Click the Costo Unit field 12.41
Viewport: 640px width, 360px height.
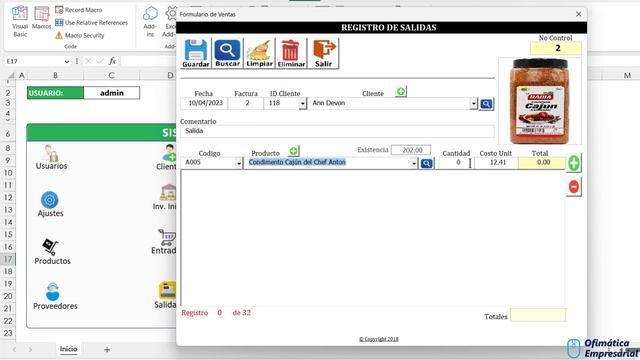(497, 163)
